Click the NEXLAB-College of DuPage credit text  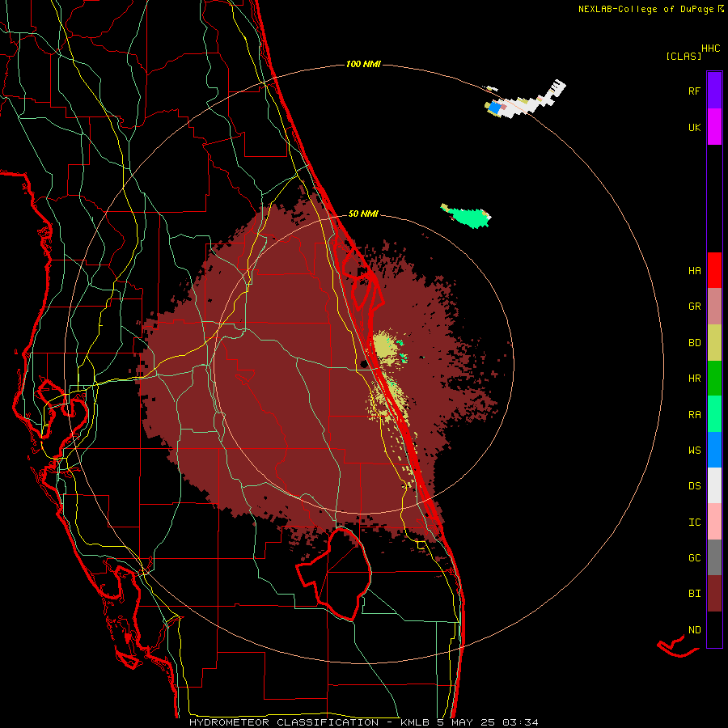650,9
